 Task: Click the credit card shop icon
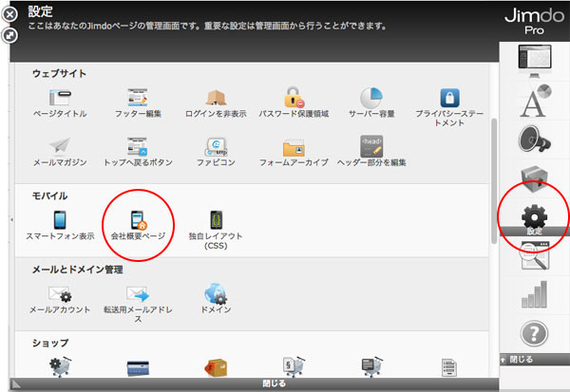138,368
